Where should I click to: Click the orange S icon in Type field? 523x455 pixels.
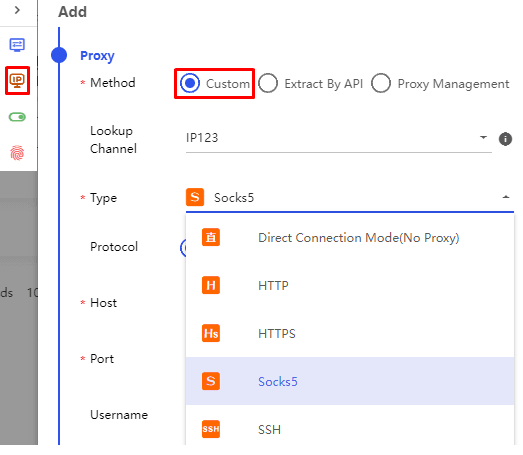tap(195, 197)
